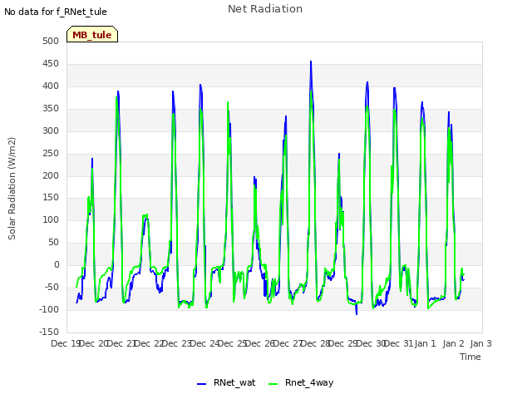This screenshot has height=399, width=532.
Task: Click the -150 y-axis tick label
Action: click(x=49, y=332)
